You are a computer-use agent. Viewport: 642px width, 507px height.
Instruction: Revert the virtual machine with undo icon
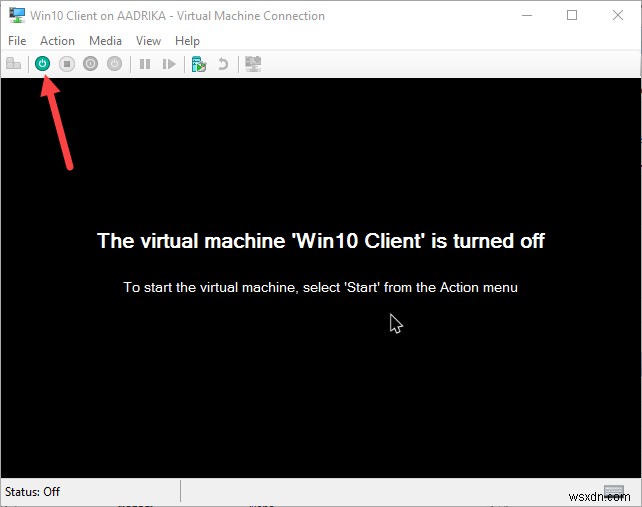pos(223,64)
